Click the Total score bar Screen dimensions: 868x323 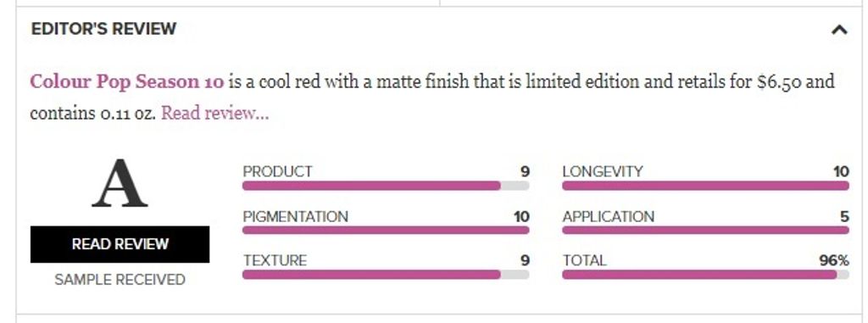point(705,274)
